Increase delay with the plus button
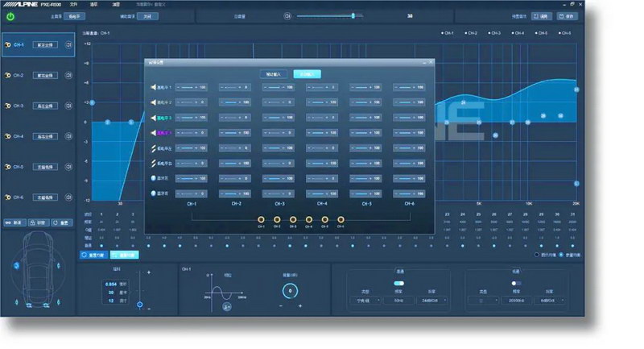644x349 pixels. pos(149,272)
